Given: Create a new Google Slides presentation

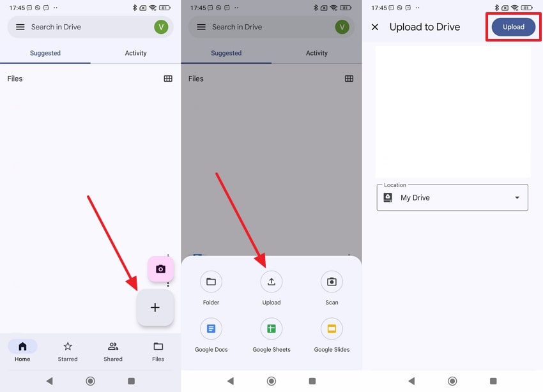Looking at the screenshot, I should pyautogui.click(x=332, y=329).
